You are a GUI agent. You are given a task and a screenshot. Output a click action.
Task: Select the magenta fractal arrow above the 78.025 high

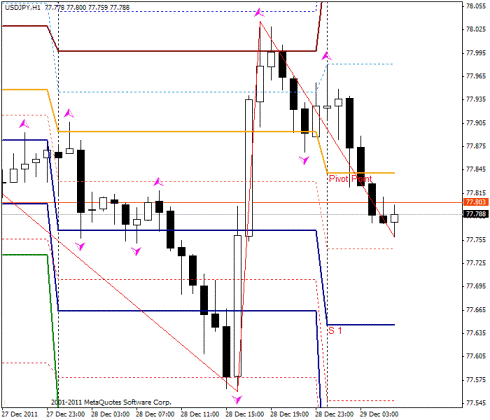pyautogui.click(x=259, y=13)
